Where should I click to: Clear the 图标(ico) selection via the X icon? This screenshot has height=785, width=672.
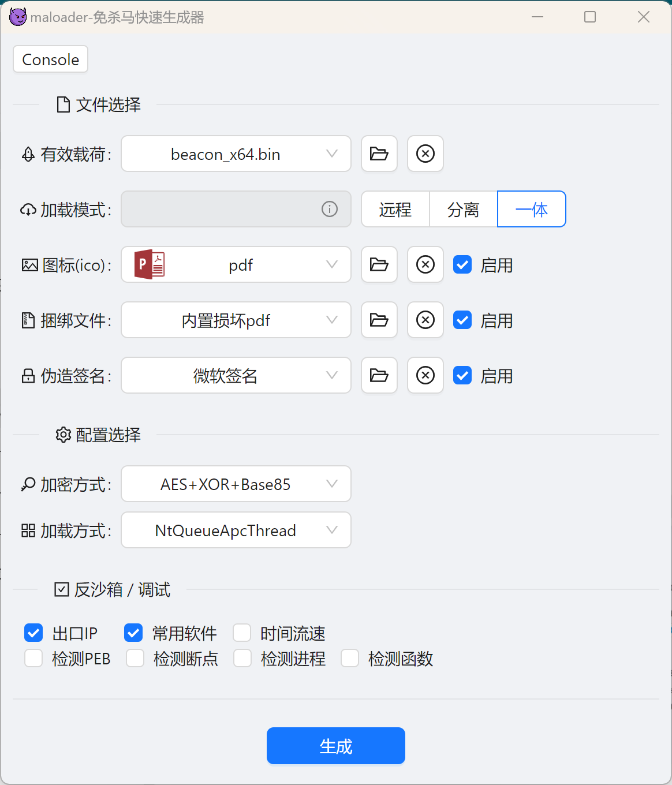tap(425, 264)
